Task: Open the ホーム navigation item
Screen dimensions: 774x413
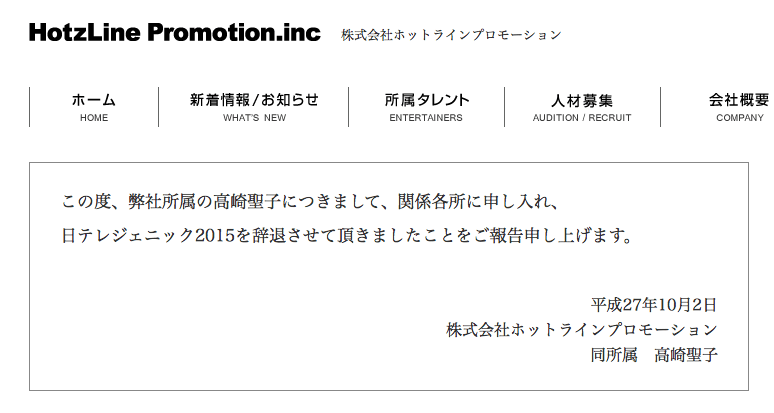Action: (x=94, y=100)
